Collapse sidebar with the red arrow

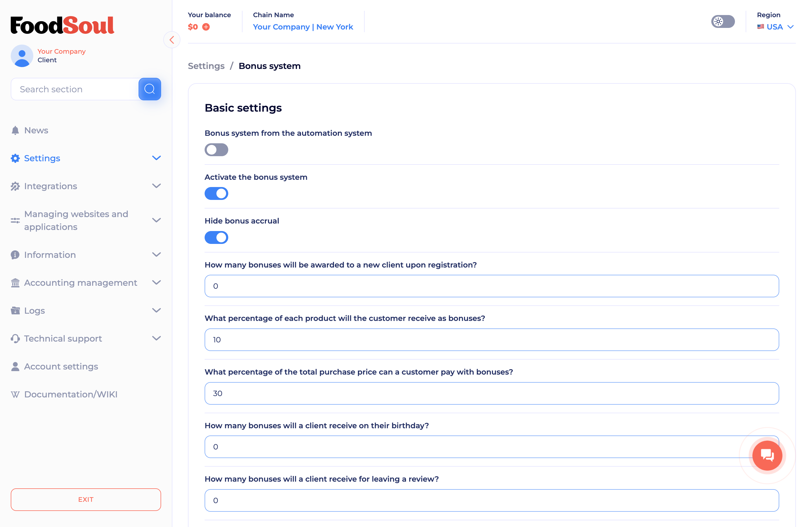tap(172, 40)
